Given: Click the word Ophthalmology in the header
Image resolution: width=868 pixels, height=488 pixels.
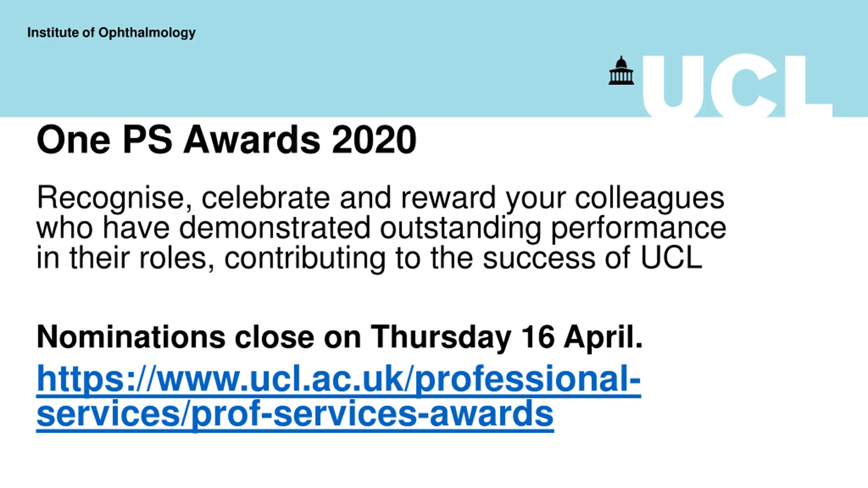Looking at the screenshot, I should pos(147,33).
